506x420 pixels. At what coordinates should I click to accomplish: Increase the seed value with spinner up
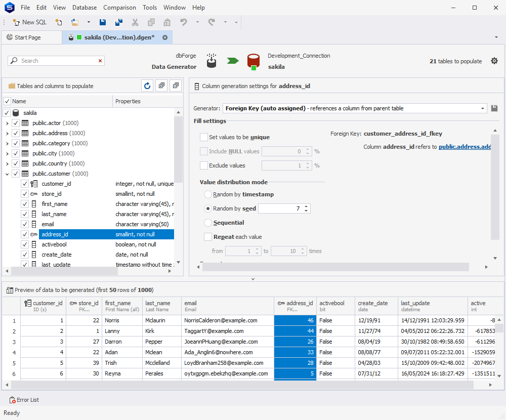pyautogui.click(x=306, y=206)
